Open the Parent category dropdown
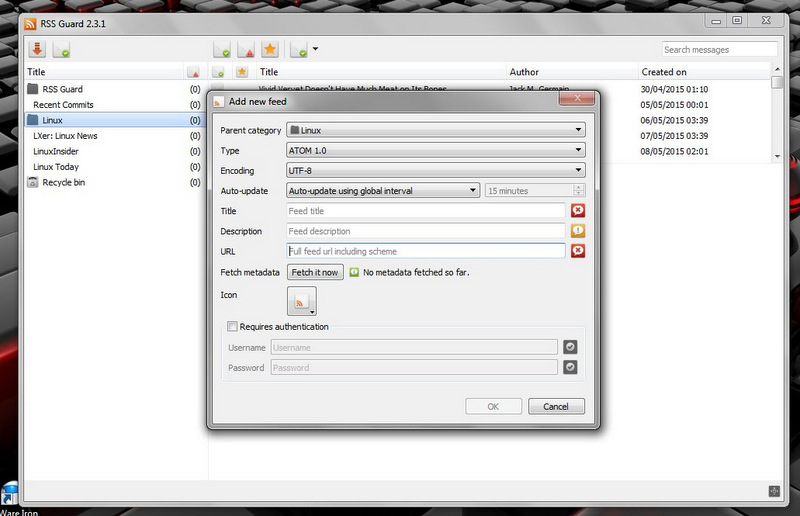This screenshot has height=516, width=800. click(436, 130)
